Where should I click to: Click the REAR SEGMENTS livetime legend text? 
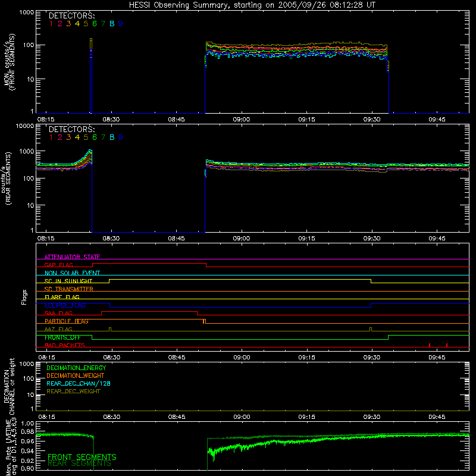[x=80, y=464]
